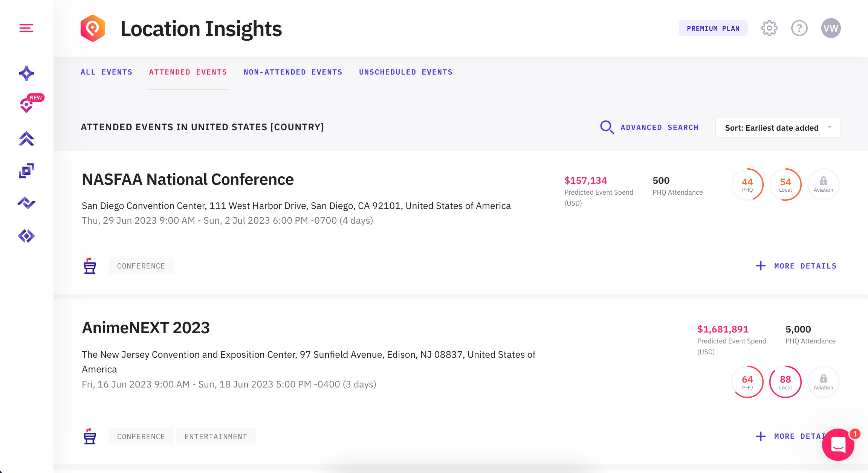Click the zigzag trend sidebar icon
The height and width of the screenshot is (473, 868).
[x=26, y=203]
